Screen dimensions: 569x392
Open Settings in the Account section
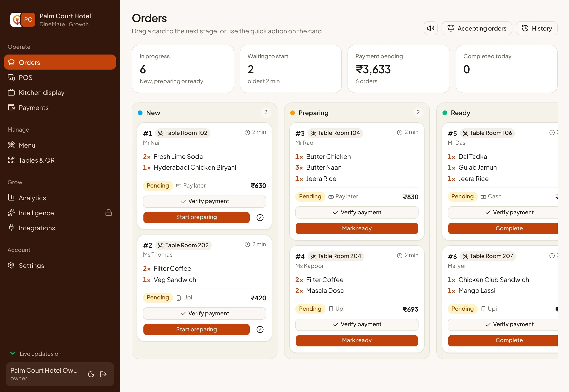[x=60, y=266]
